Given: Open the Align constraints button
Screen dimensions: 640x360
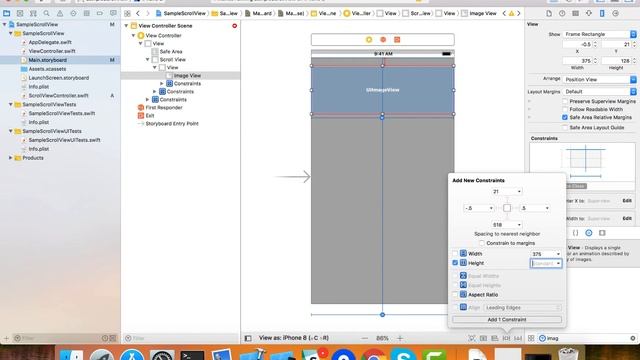Looking at the screenshot, I should [x=495, y=338].
